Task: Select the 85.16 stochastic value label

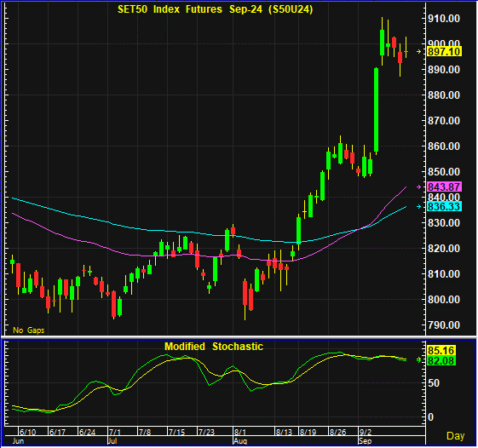Action: [441, 350]
